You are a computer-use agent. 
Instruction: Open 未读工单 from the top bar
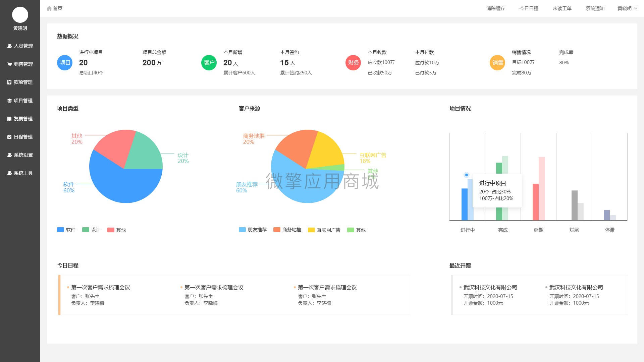(562, 8)
